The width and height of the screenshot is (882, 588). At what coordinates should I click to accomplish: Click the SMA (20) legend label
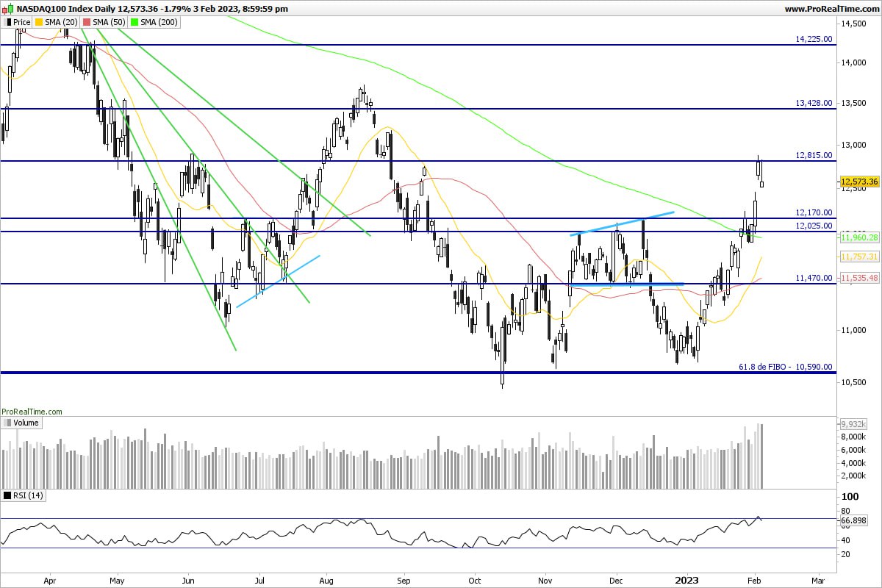click(x=61, y=22)
